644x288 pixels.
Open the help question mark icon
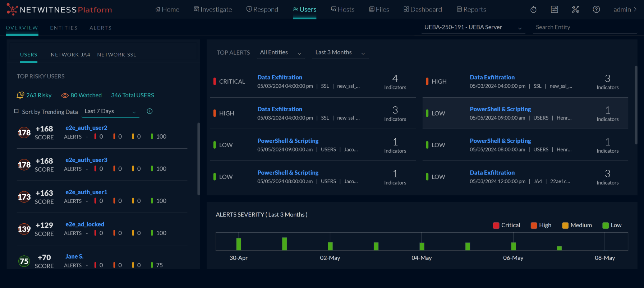click(x=596, y=9)
